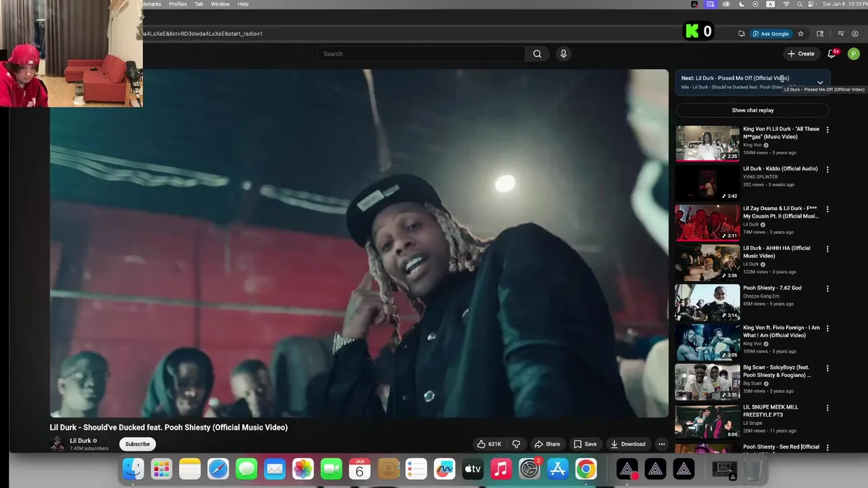The width and height of the screenshot is (868, 488).
Task: Open the Profiles menu
Action: tap(178, 4)
